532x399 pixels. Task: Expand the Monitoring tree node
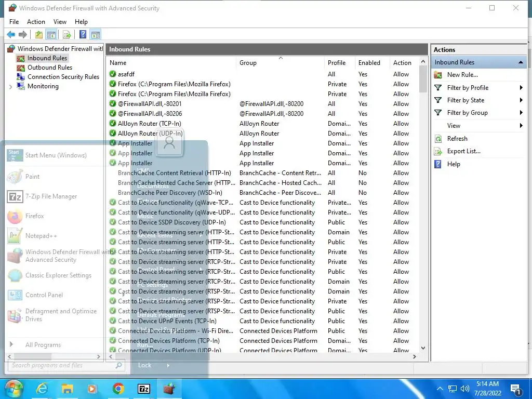tap(10, 87)
